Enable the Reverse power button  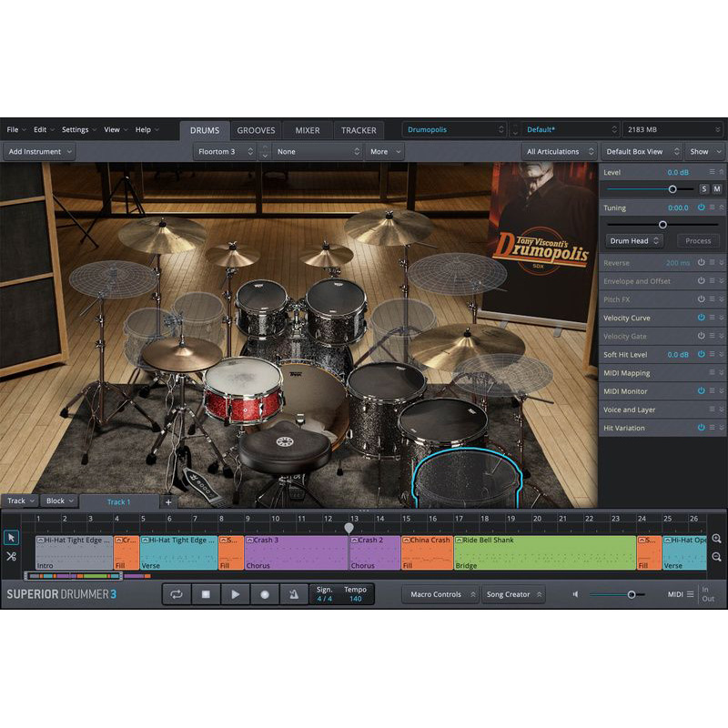(701, 262)
